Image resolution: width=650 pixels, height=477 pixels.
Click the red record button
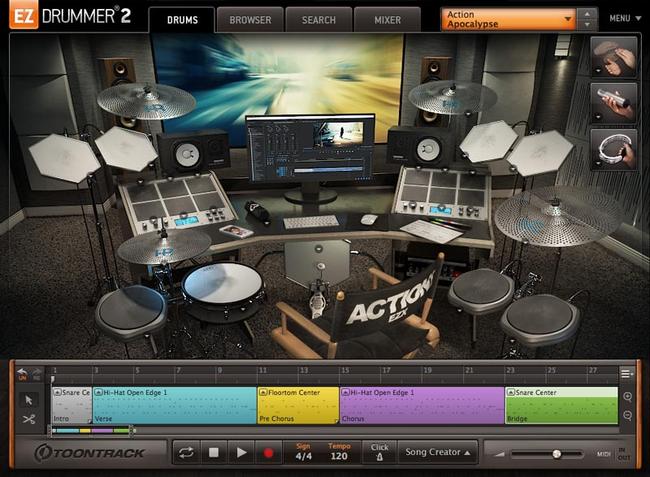[x=268, y=453]
